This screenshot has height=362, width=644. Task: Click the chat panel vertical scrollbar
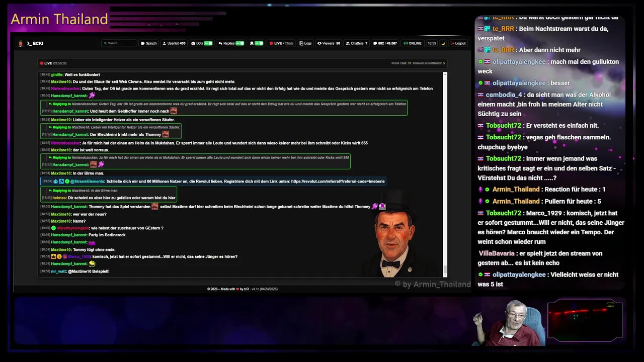coord(445,174)
